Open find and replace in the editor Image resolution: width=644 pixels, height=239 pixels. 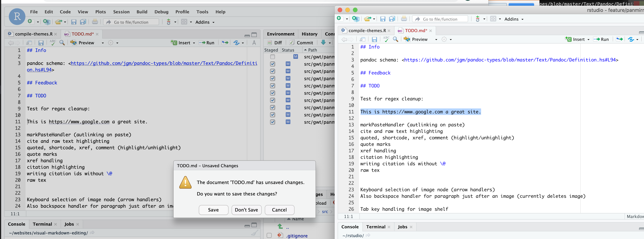(x=62, y=43)
